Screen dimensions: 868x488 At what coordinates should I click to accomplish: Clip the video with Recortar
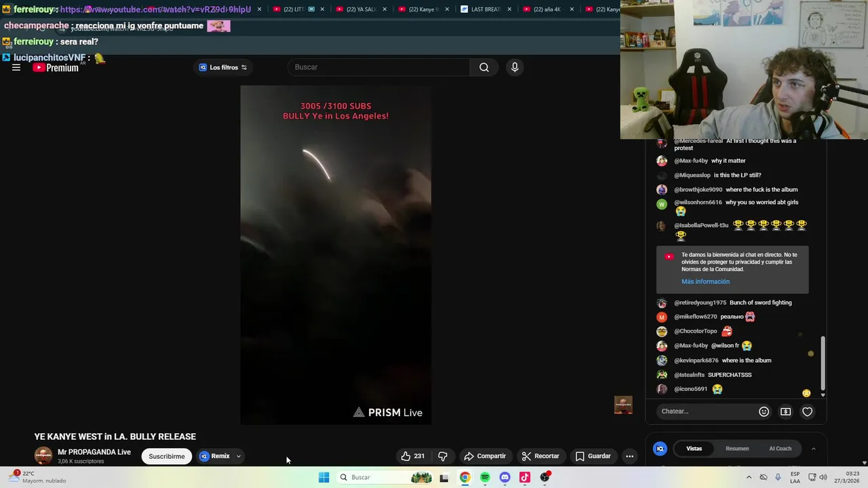pyautogui.click(x=540, y=456)
